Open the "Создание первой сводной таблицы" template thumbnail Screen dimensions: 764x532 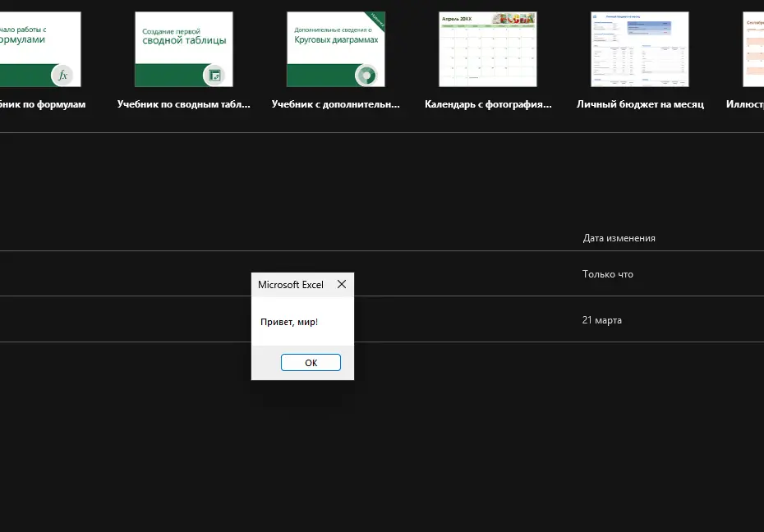tap(183, 45)
